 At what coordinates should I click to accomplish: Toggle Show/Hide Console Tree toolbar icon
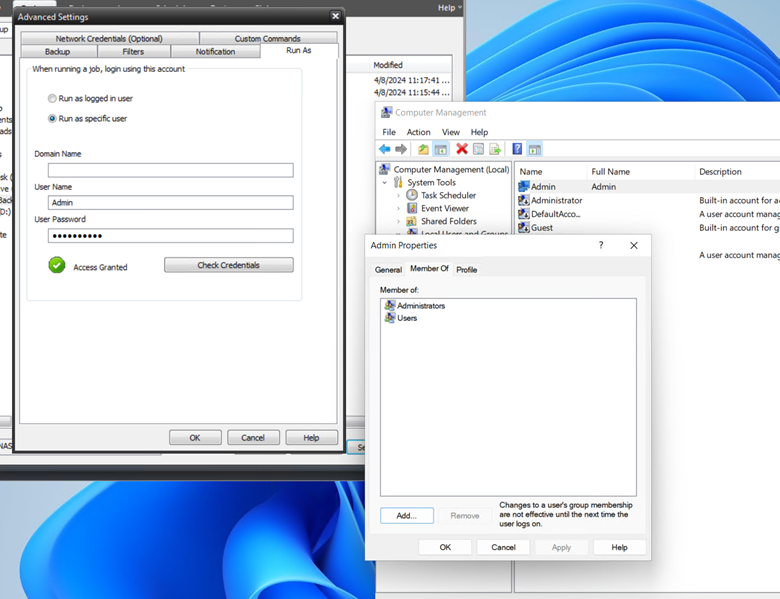tap(440, 149)
